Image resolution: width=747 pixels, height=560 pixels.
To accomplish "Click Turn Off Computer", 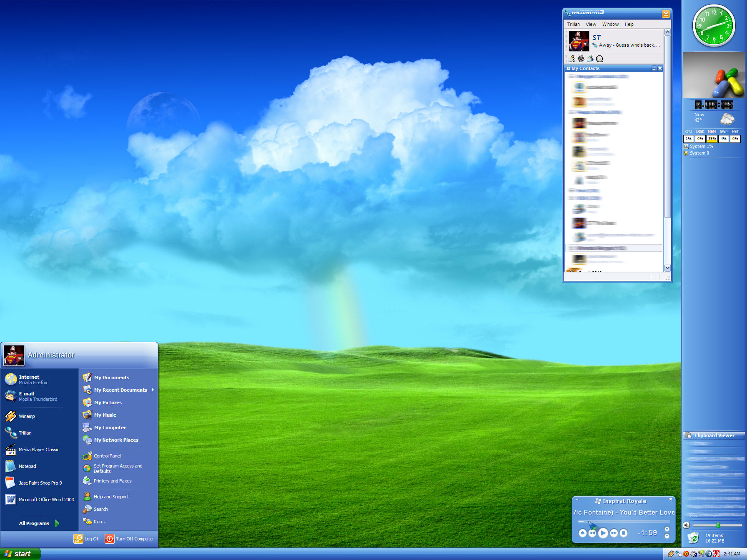I will (x=130, y=539).
